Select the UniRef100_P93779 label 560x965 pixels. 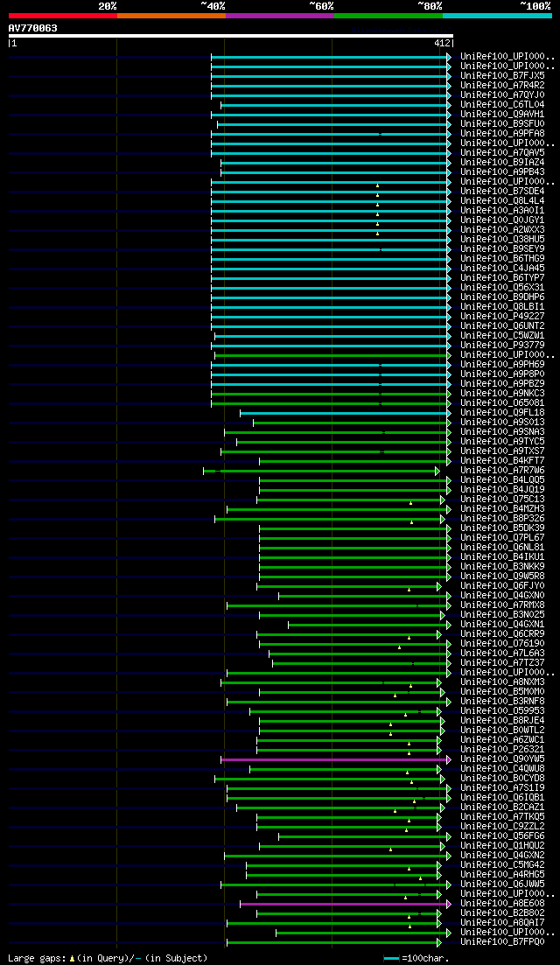(502, 346)
